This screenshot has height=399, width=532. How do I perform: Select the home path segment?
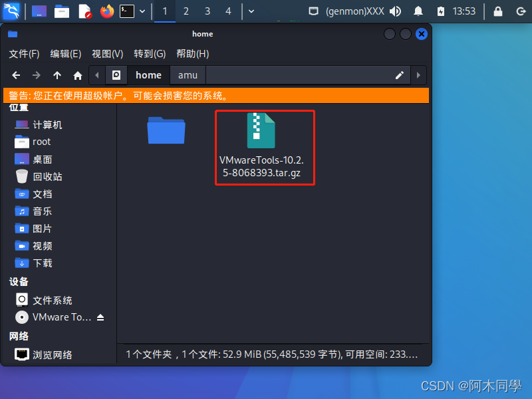pos(148,75)
